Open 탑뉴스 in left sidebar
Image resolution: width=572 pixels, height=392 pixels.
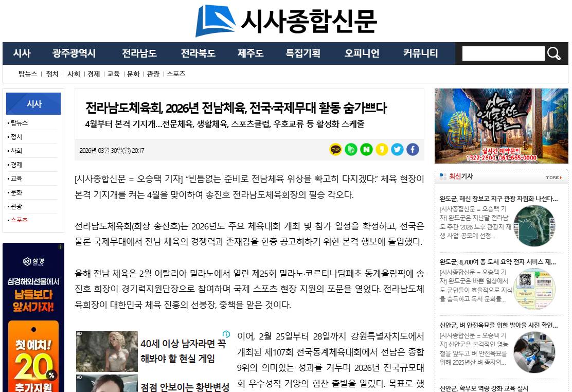click(x=20, y=123)
